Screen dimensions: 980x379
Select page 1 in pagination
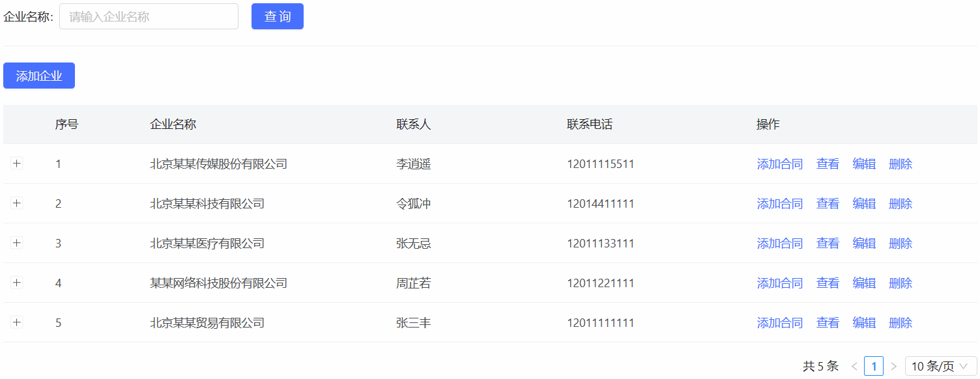click(873, 366)
